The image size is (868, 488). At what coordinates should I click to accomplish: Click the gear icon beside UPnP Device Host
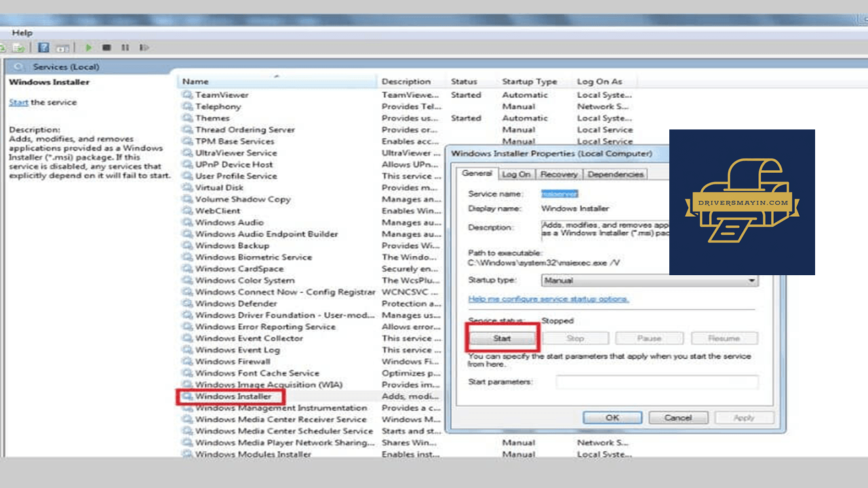pos(187,164)
